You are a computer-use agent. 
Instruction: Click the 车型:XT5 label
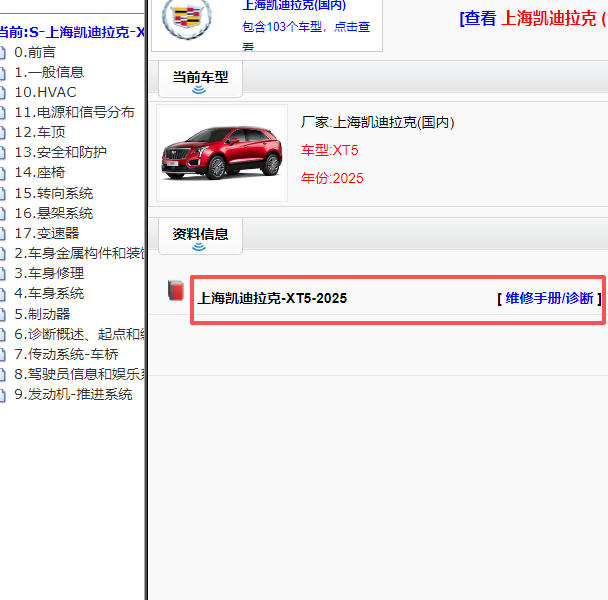(x=330, y=150)
